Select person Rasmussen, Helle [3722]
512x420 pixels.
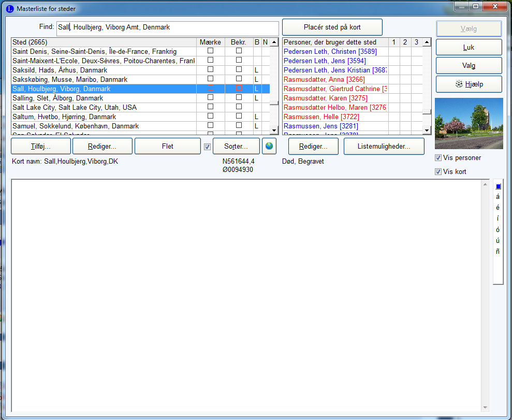[335, 117]
